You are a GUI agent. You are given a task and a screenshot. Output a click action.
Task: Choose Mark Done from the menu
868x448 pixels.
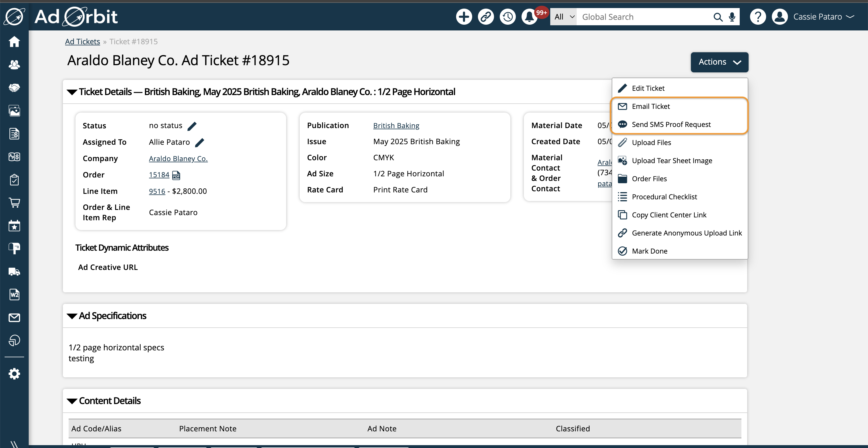coord(680,251)
